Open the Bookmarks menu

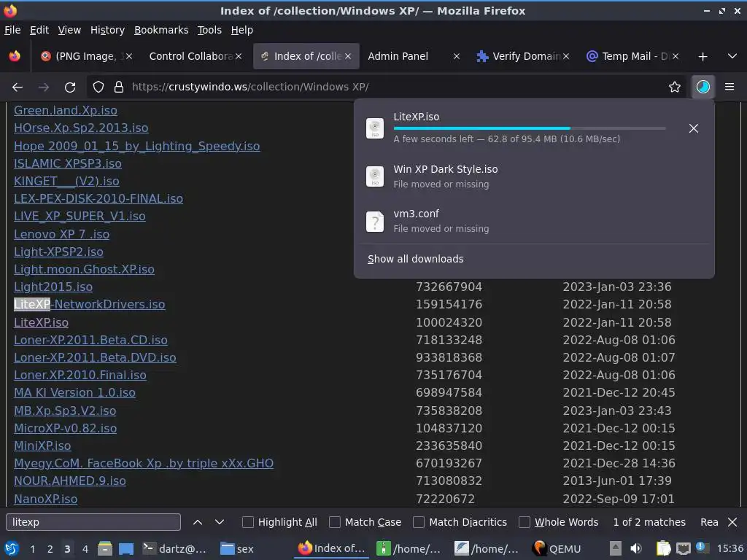[161, 30]
